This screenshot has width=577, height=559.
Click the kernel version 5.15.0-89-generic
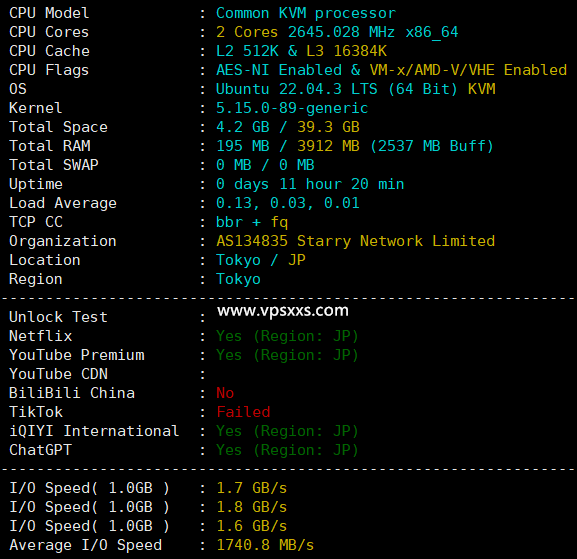[x=292, y=108]
